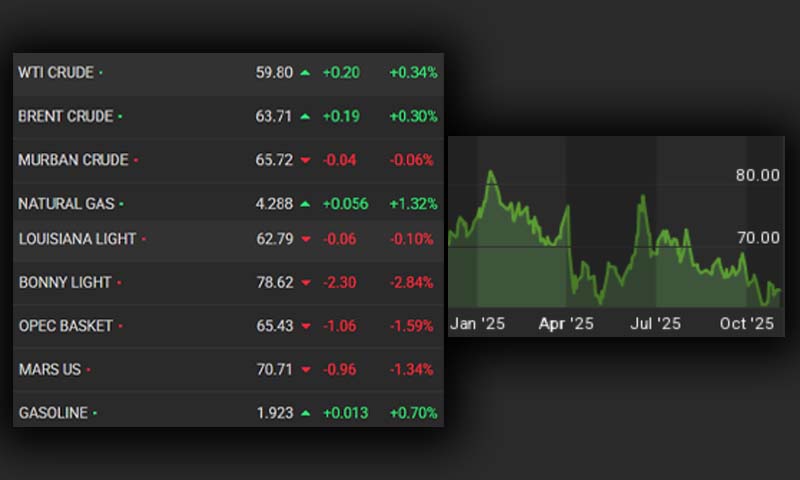
Task: Click the Murban price 65.72
Action: (x=274, y=160)
